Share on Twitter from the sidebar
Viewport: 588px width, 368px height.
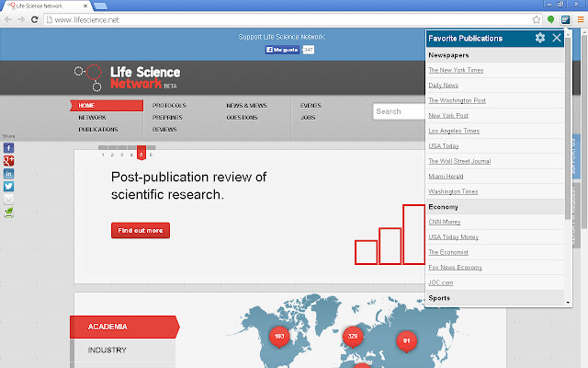coord(8,186)
